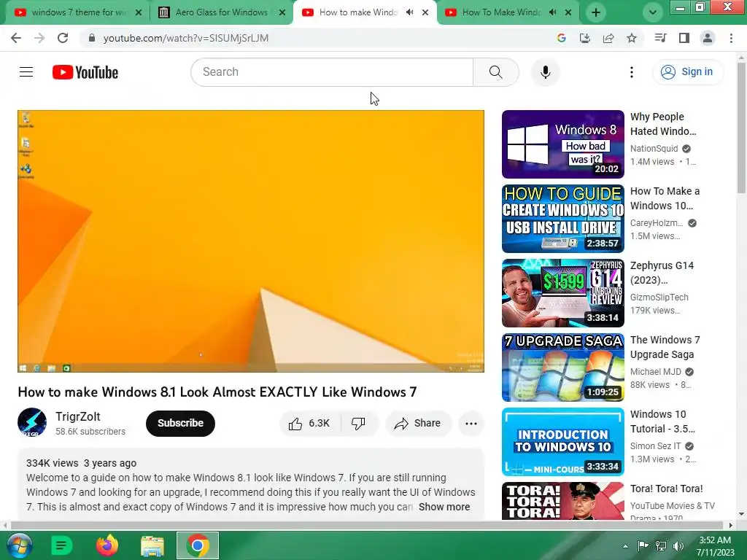Open Firefox from taskbar
The height and width of the screenshot is (560, 747).
click(107, 545)
